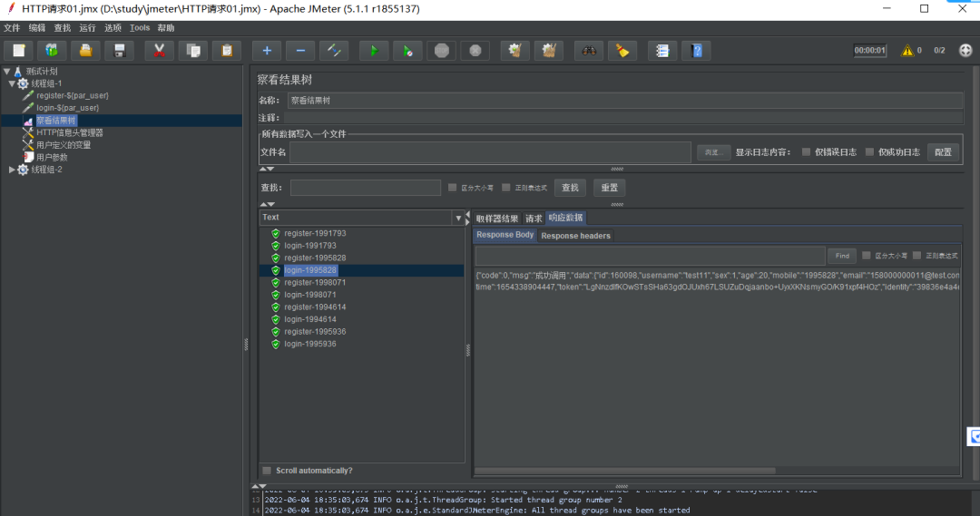Click the 重置 button
Image resolution: width=980 pixels, height=516 pixels.
click(x=610, y=188)
